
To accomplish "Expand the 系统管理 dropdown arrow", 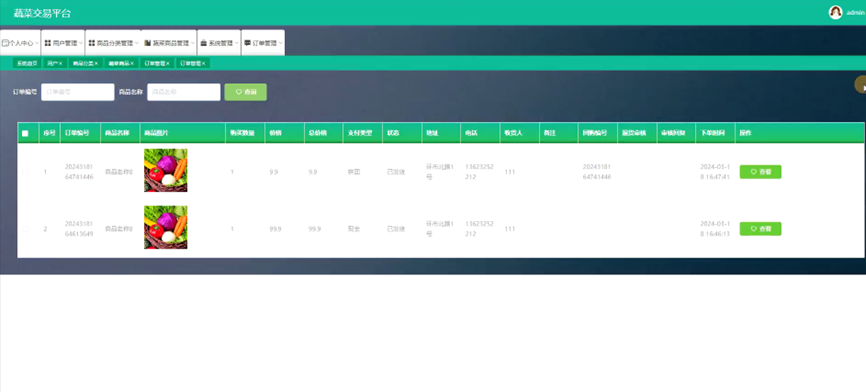I will pos(236,43).
